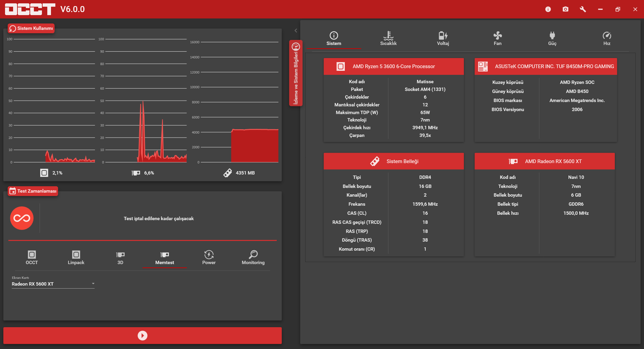Toggle infinite test duration button

click(x=22, y=218)
